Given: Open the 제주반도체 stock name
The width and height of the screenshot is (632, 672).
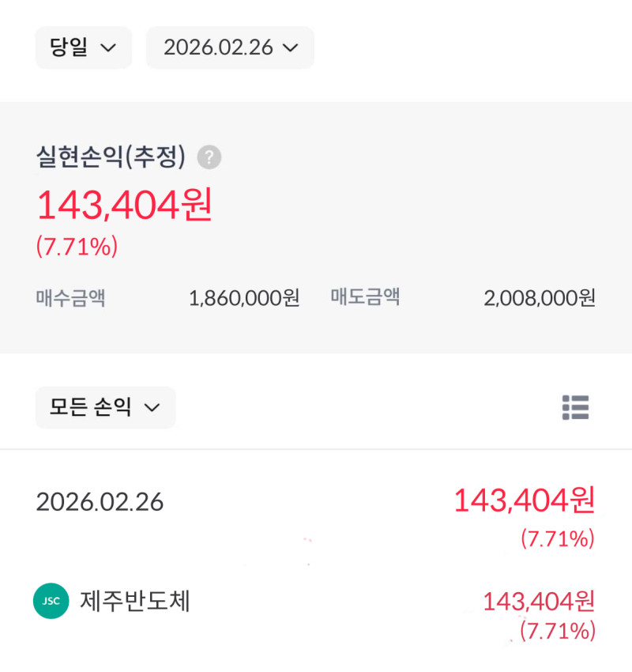Looking at the screenshot, I should click(135, 601).
